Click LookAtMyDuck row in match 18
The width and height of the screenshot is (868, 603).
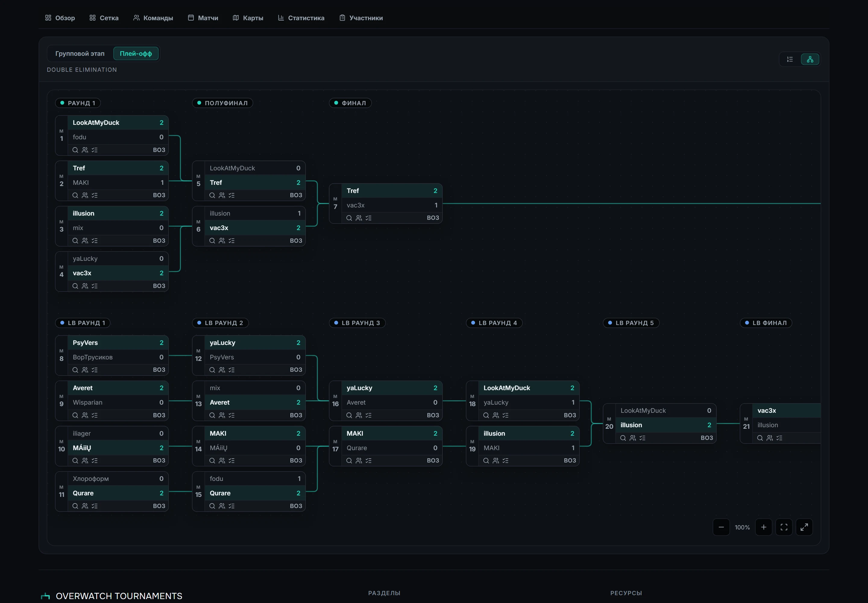tap(529, 388)
